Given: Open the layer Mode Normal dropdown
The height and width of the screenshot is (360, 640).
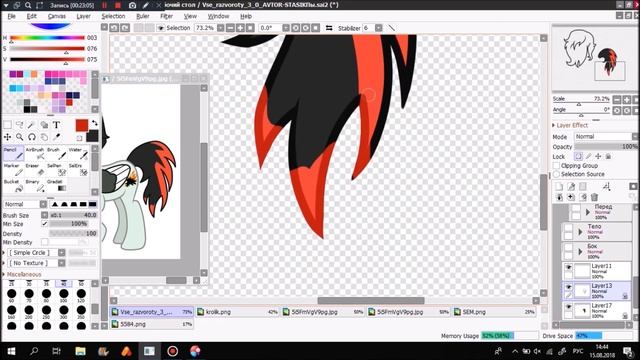Looking at the screenshot, I should pos(606,137).
